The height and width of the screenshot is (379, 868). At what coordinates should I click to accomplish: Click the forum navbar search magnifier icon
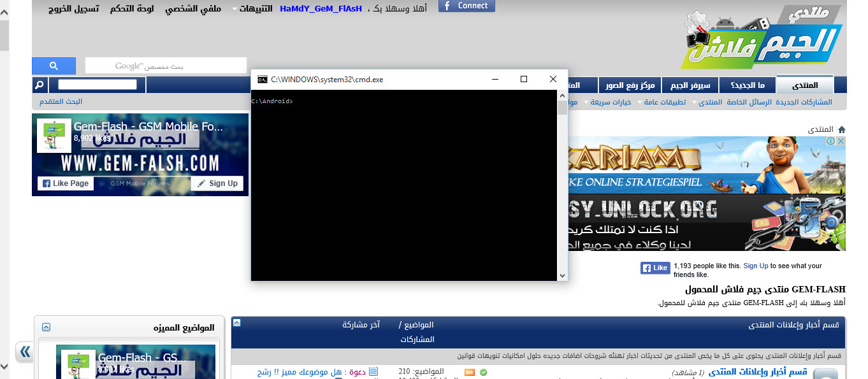(40, 85)
